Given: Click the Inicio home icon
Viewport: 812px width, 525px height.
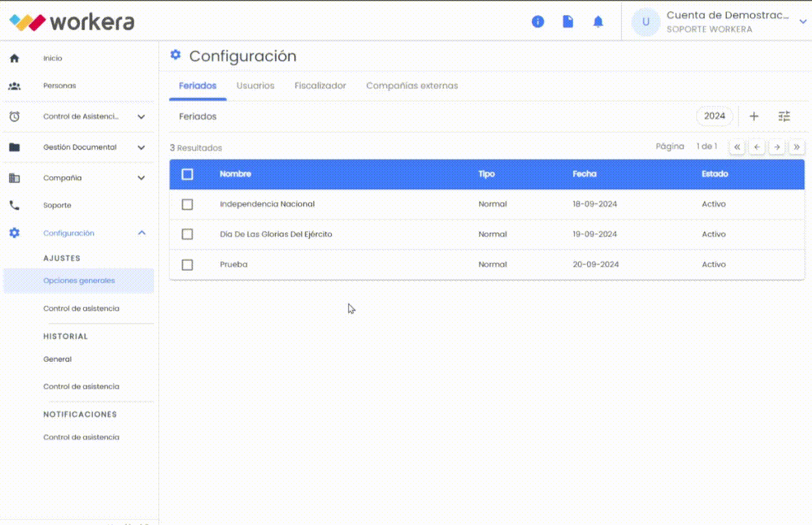Looking at the screenshot, I should tap(14, 58).
